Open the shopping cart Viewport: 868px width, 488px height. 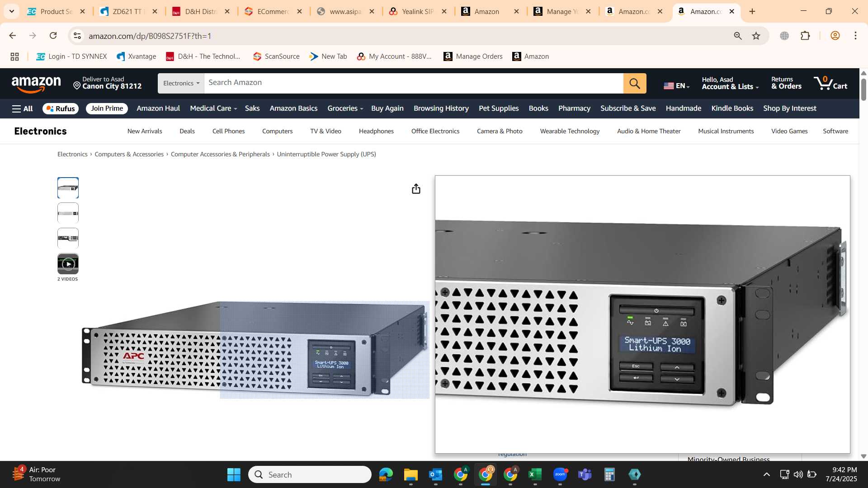830,83
